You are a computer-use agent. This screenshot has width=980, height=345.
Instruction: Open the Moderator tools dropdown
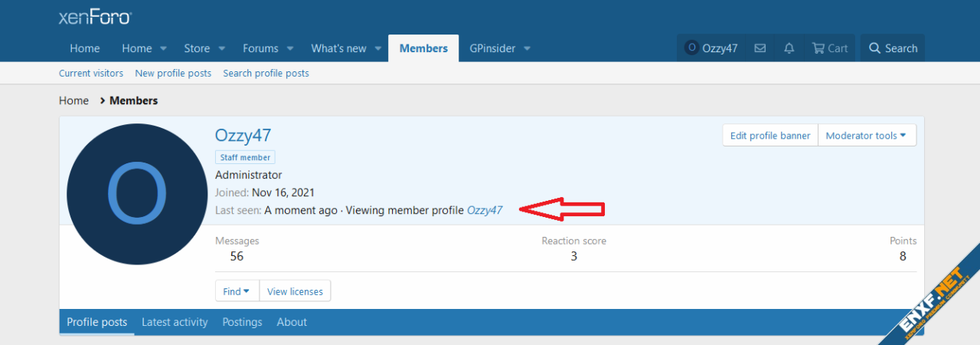[x=867, y=136]
